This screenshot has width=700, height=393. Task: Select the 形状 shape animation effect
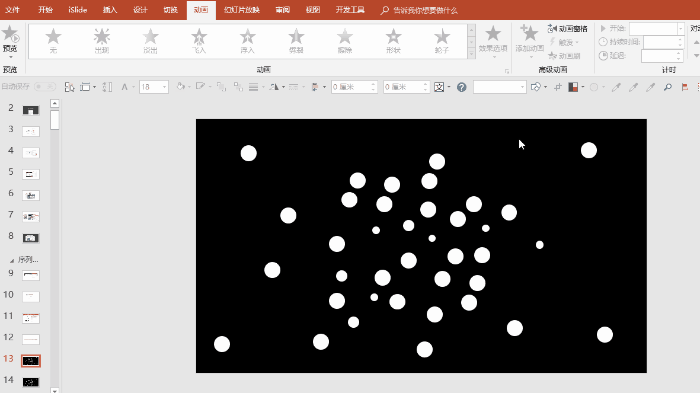(x=393, y=41)
